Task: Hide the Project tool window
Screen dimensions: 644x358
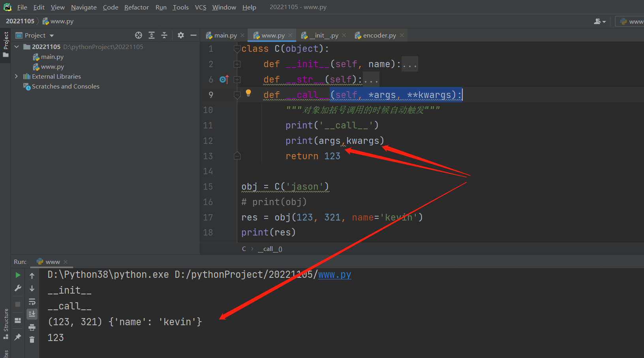Action: click(x=193, y=35)
